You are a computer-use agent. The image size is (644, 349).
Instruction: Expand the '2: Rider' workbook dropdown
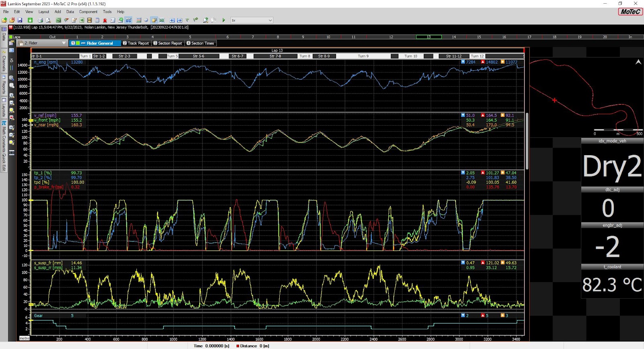(x=64, y=43)
